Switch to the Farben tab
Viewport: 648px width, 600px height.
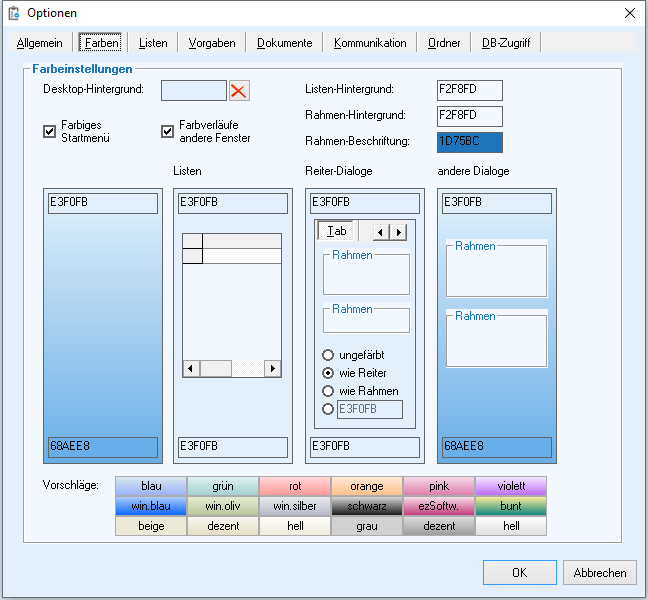click(x=100, y=43)
